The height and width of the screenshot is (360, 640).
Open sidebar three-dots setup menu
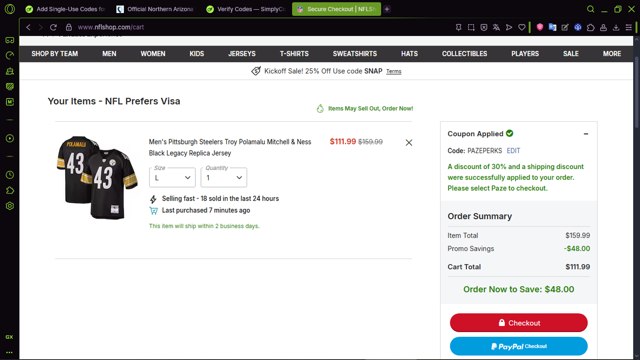pyautogui.click(x=9, y=352)
